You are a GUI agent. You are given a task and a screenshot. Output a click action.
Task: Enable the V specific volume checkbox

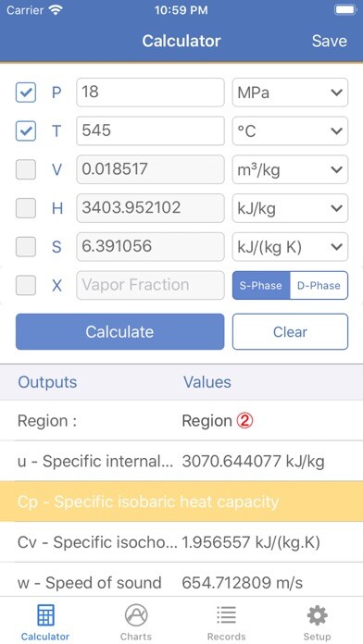26,169
